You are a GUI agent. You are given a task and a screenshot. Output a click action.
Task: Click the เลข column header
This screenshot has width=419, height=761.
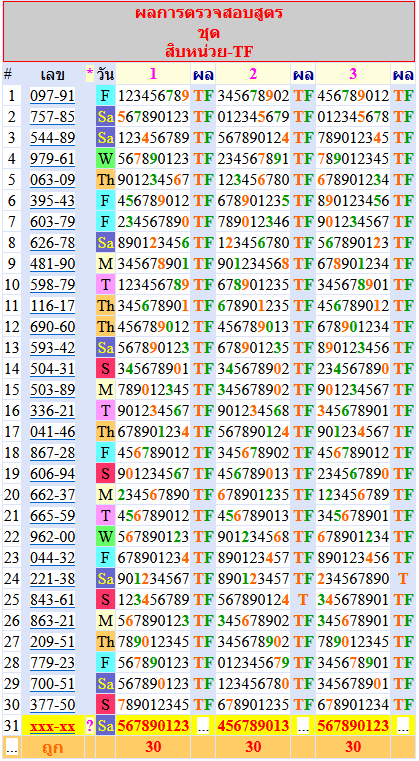click(x=52, y=74)
